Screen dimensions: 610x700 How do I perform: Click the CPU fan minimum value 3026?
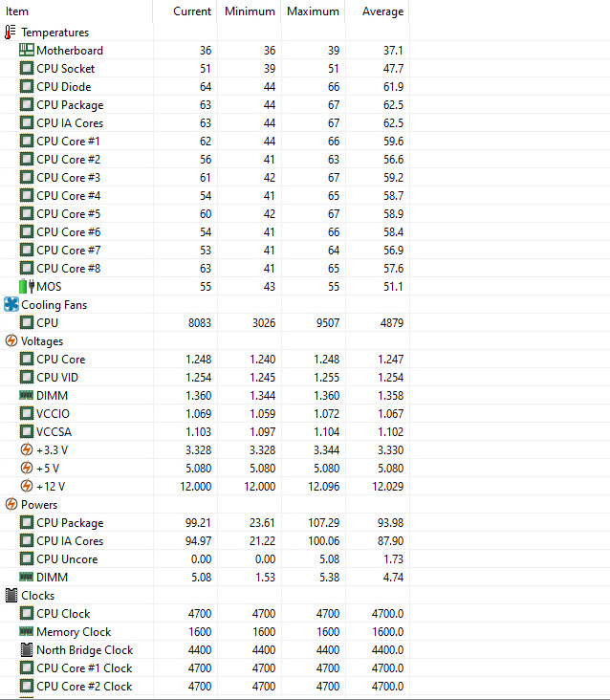point(264,322)
